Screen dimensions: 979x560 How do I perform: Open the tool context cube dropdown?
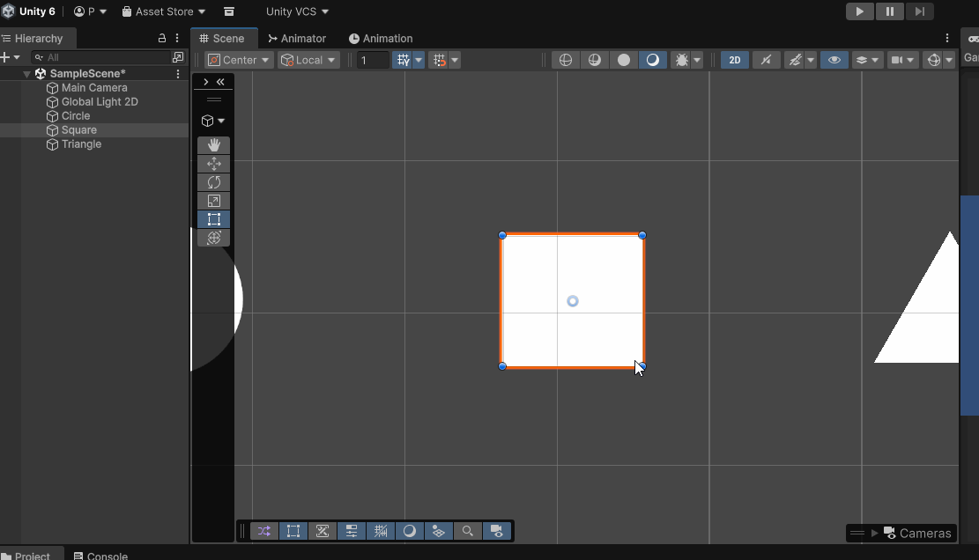coord(213,121)
